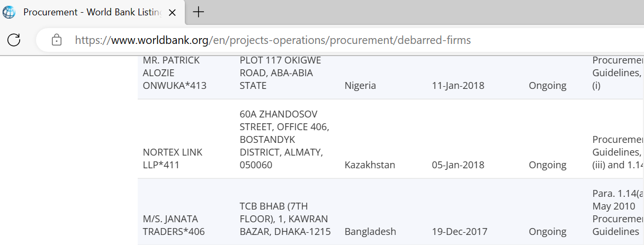This screenshot has height=245, width=644.
Task: Click the 19-Dec-2017 date cell
Action: 458,231
